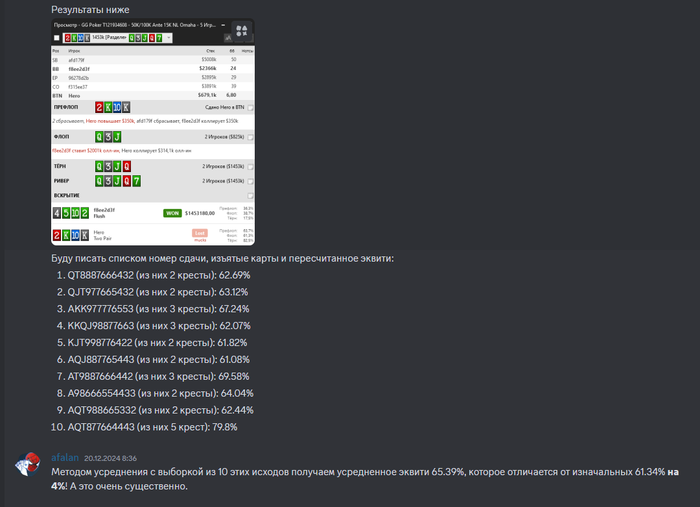Click the afalan username link
Viewport: 700px width, 507px height.
(65, 457)
